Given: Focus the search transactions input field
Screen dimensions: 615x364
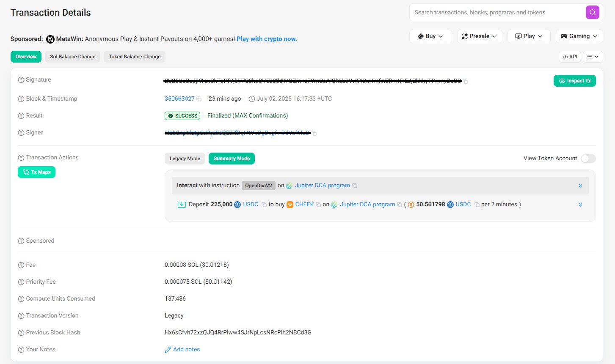Looking at the screenshot, I should coord(497,12).
